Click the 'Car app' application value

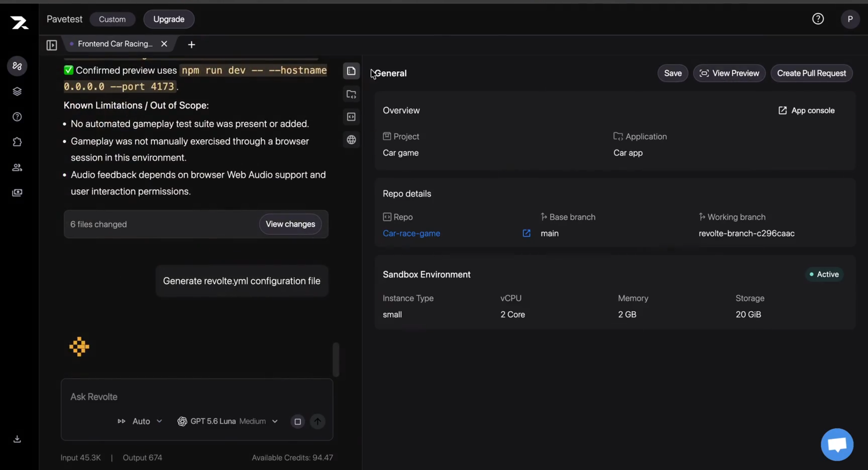(628, 153)
